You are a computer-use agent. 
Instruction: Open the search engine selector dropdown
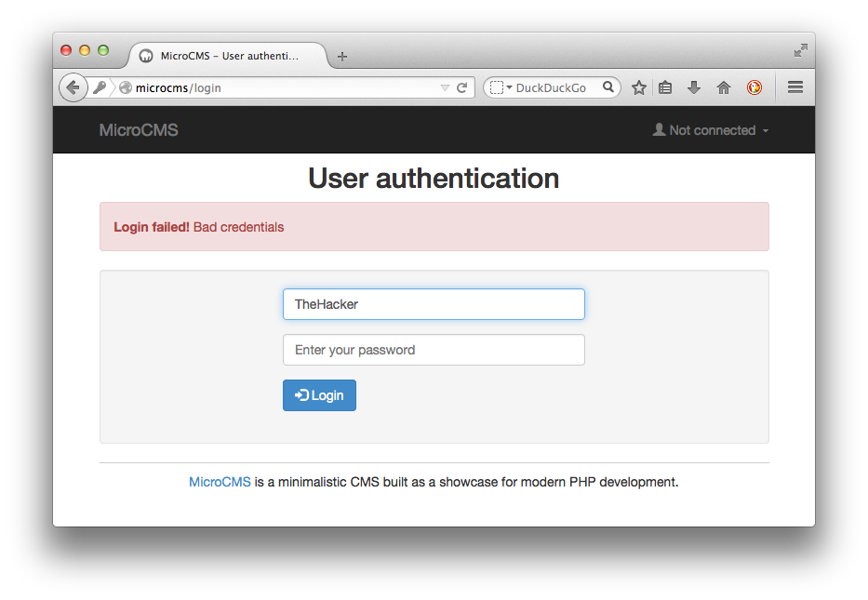[501, 87]
